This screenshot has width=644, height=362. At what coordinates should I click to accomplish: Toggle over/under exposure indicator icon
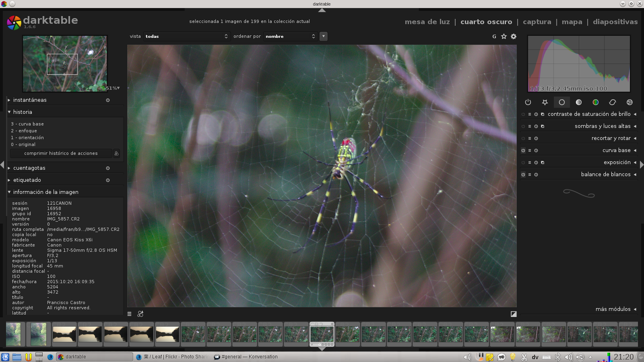tap(514, 314)
